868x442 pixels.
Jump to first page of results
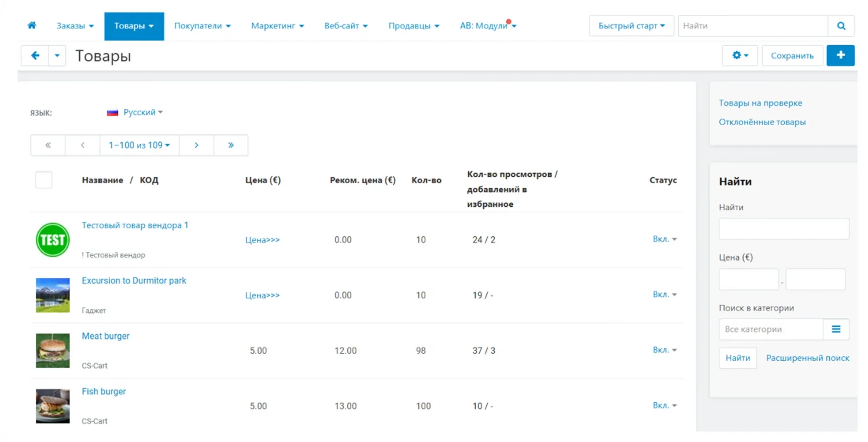pos(48,145)
